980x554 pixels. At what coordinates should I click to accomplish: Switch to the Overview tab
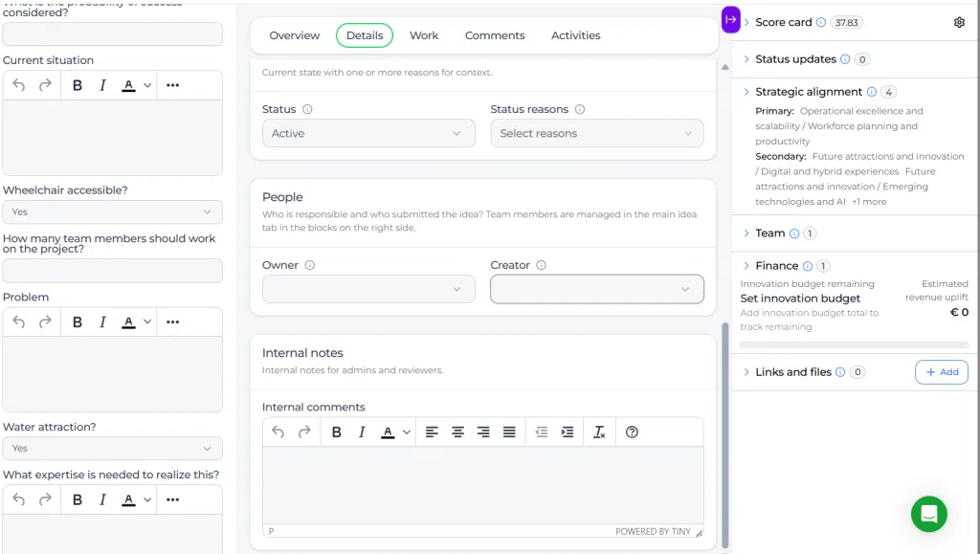(x=295, y=35)
